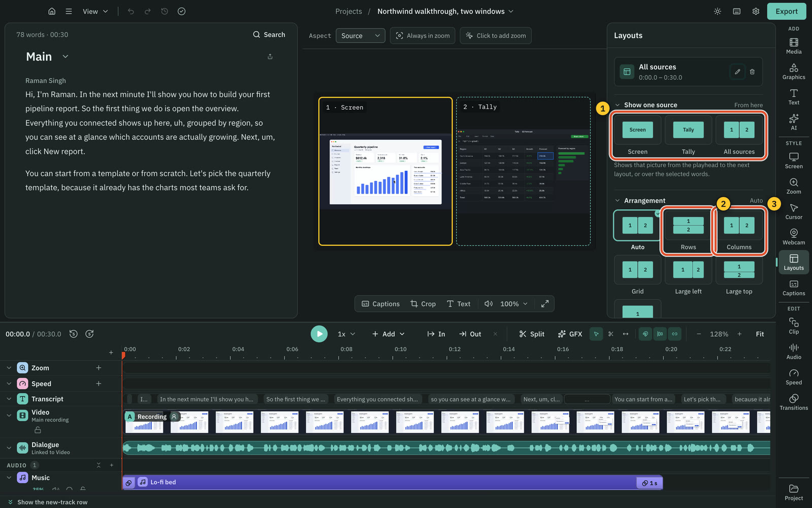
Task: Collapse the Arrangement section
Action: point(618,201)
